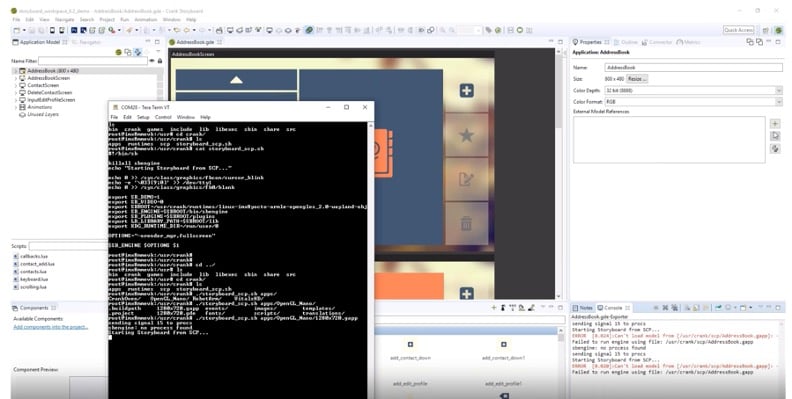Click the green Storyboard perspective icon at top right

[778, 30]
